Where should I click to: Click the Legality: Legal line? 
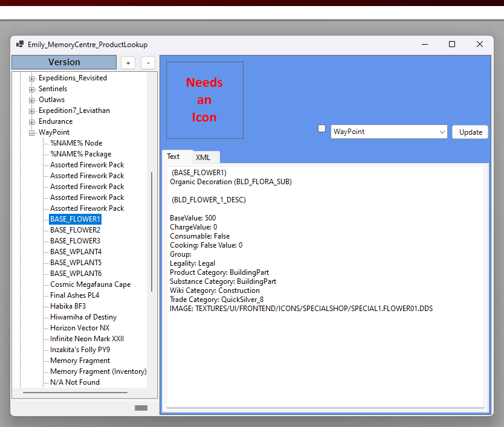tap(193, 263)
